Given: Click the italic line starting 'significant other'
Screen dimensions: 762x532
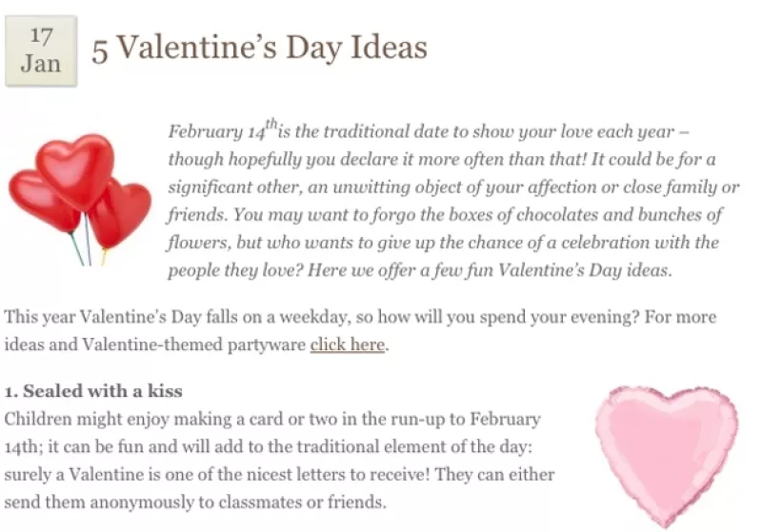Looking at the screenshot, I should 453,187.
